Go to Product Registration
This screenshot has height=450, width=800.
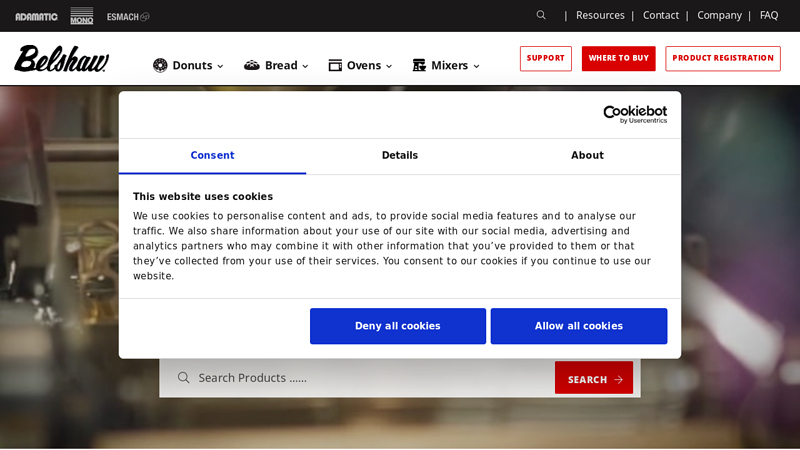coord(722,58)
